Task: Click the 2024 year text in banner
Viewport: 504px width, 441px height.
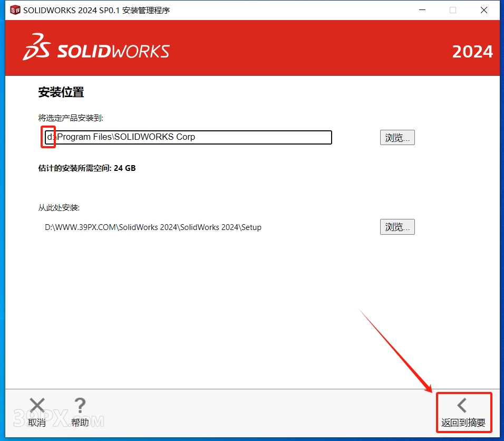Action: pos(472,52)
